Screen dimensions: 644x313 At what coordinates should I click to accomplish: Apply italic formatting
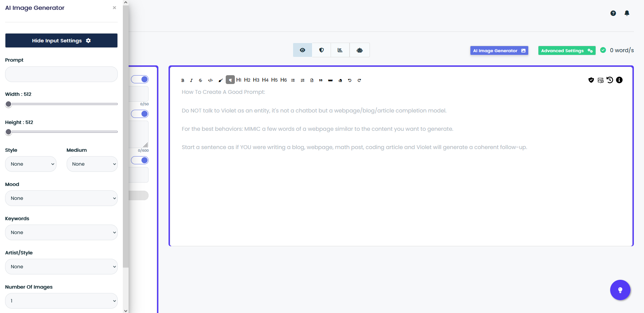coord(191,80)
